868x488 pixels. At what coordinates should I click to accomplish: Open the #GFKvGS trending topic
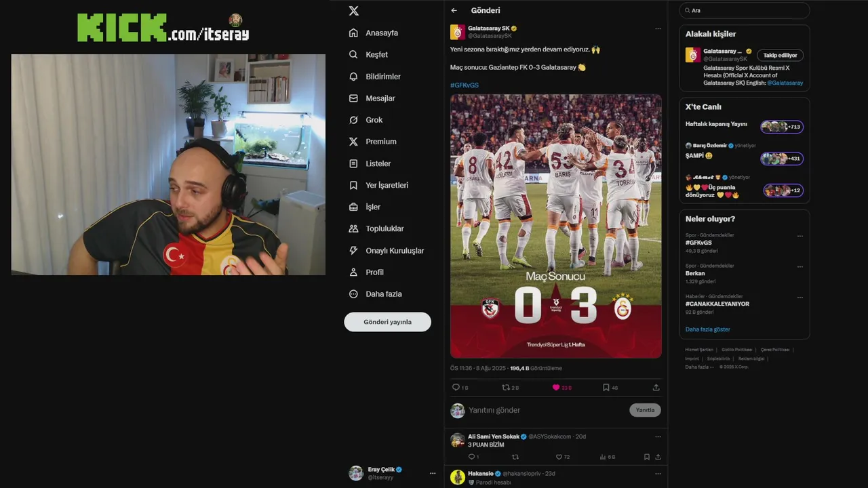698,243
